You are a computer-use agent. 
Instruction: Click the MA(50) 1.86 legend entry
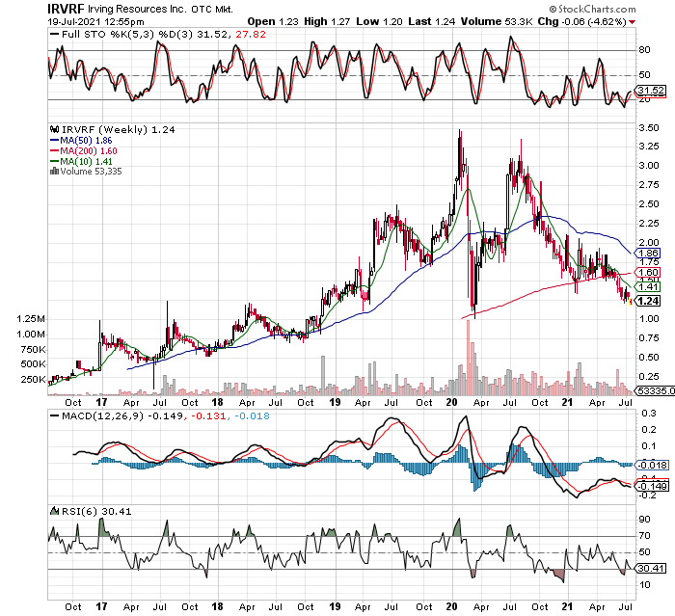[x=86, y=141]
